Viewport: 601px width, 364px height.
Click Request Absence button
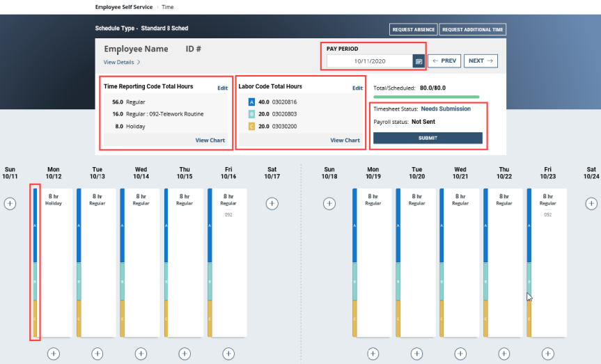(413, 30)
